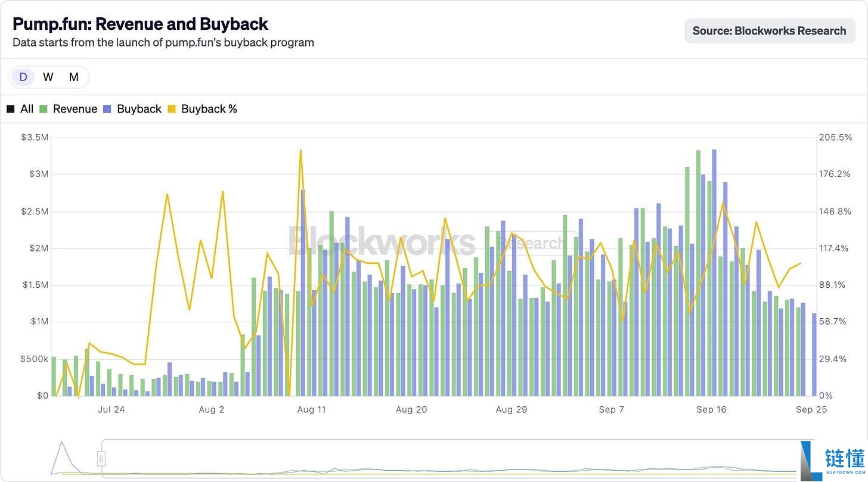Click the $0 y-axis label
Screen dimensions: 868x482
click(x=42, y=396)
